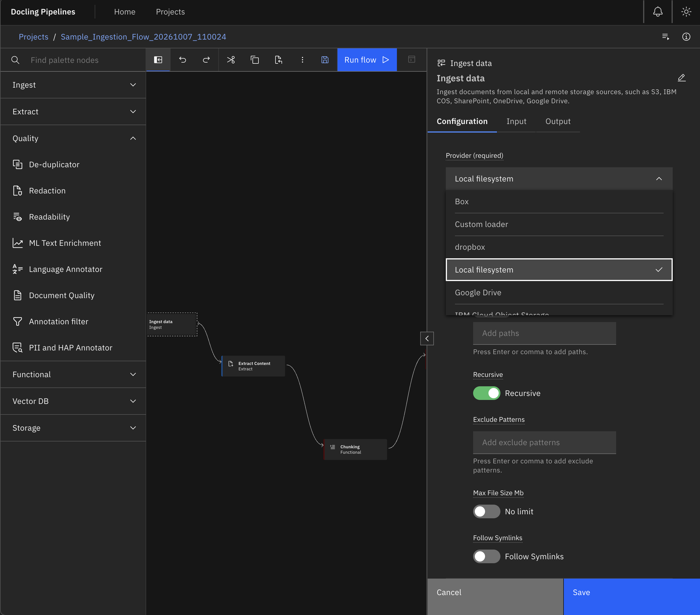Viewport: 700px width, 615px height.
Task: Toggle the theme sun icon
Action: click(x=686, y=12)
